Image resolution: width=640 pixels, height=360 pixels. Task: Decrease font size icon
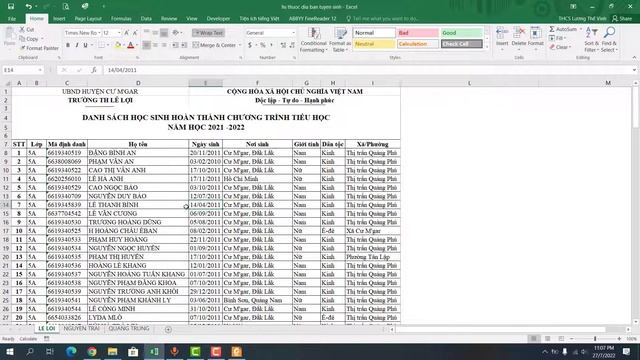point(135,33)
